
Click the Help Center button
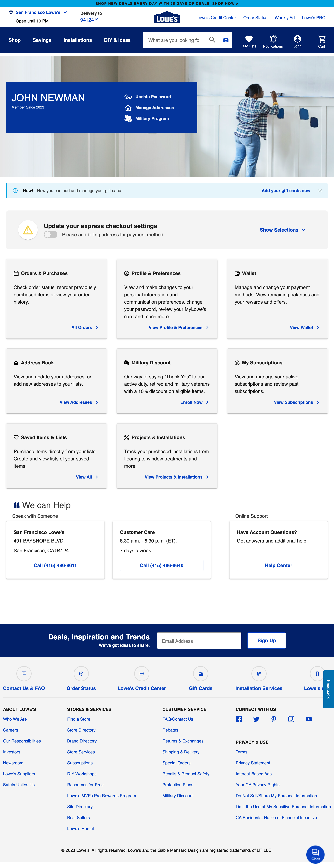point(278,565)
